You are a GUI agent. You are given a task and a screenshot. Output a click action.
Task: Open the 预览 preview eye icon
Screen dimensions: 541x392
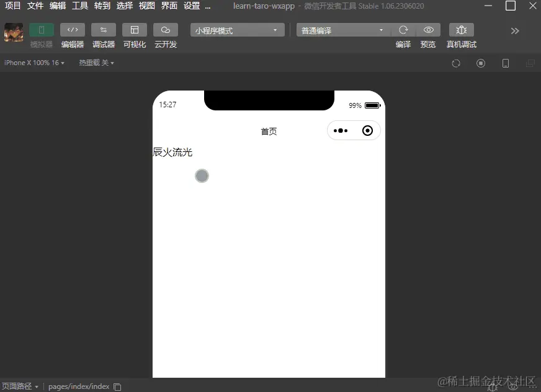click(x=428, y=30)
